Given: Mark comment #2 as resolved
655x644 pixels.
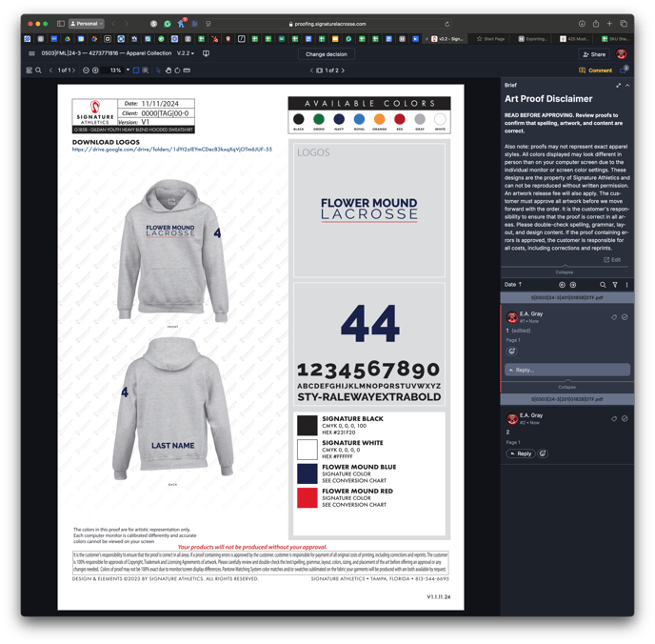Looking at the screenshot, I should 625,419.
